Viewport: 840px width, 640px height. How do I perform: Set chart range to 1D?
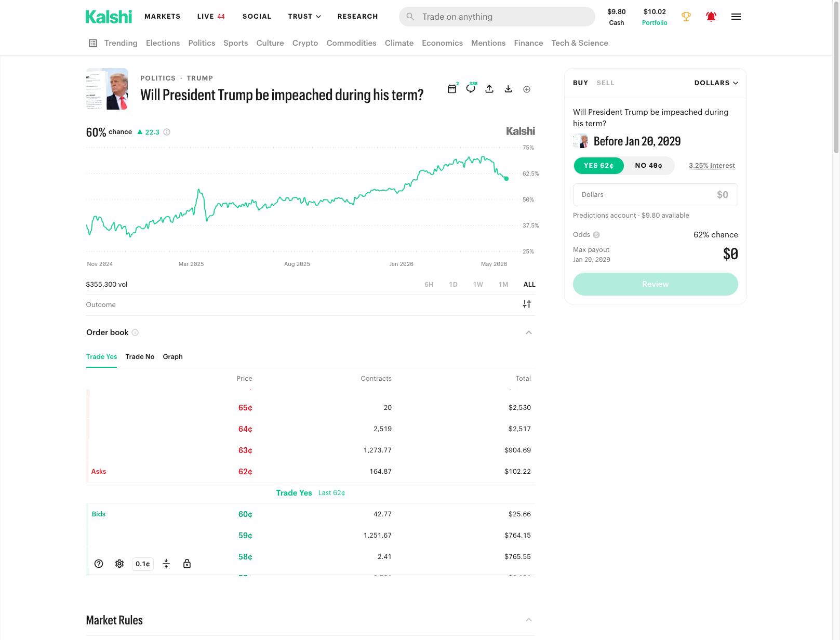pyautogui.click(x=453, y=285)
